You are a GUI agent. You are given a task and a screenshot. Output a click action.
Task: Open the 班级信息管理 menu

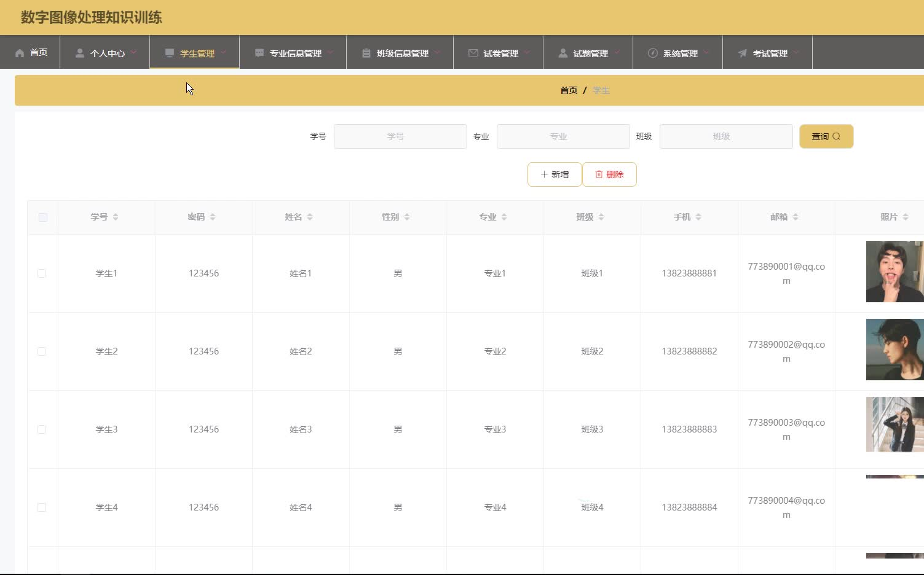coord(400,52)
